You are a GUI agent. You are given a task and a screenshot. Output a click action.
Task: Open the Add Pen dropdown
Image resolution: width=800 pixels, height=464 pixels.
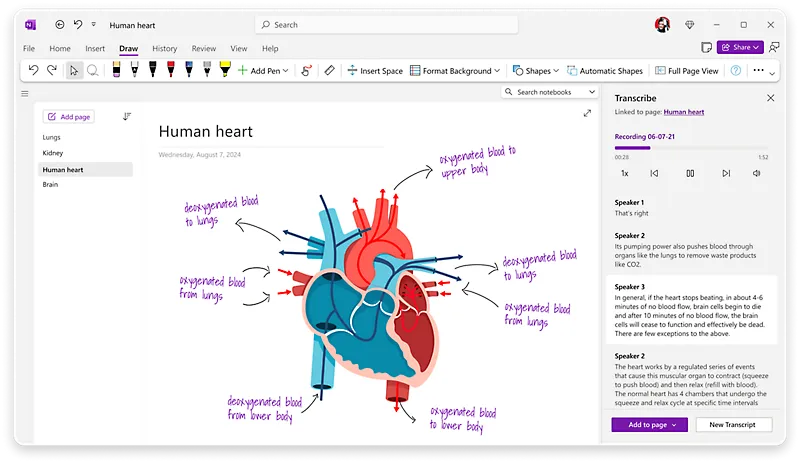click(263, 71)
